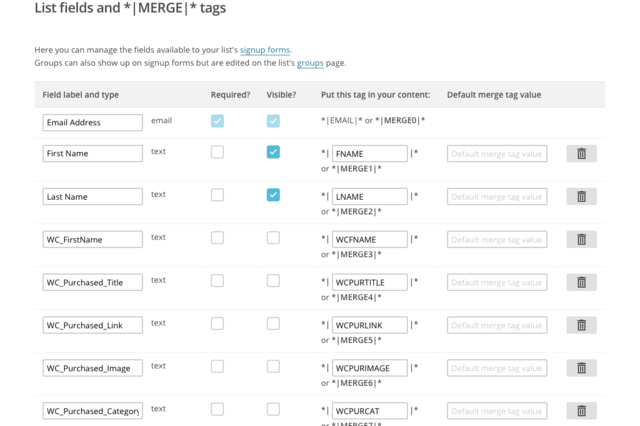The height and width of the screenshot is (426, 640).
Task: Set default merge value for WC_Purchased_Category
Action: [x=497, y=411]
